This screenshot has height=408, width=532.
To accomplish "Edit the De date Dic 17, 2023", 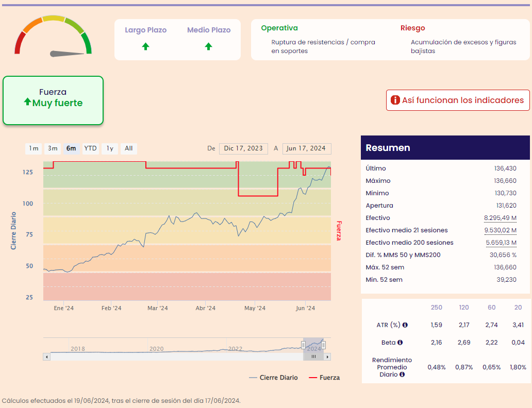I will tap(243, 148).
